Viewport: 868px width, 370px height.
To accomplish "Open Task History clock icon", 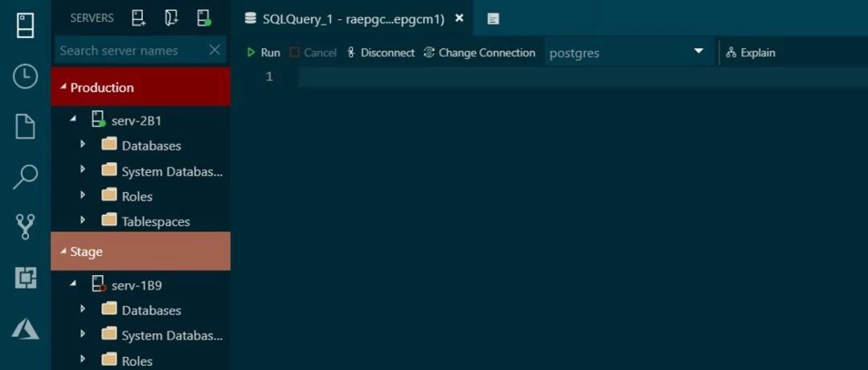I will click(x=26, y=76).
